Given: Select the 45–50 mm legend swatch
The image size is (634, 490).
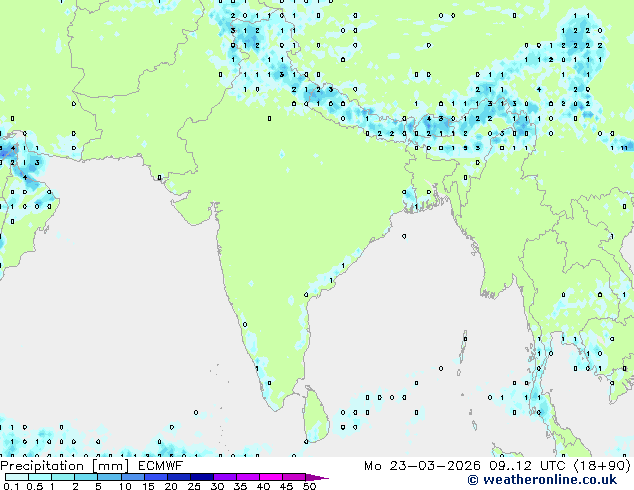Looking at the screenshot, I should tap(294, 477).
